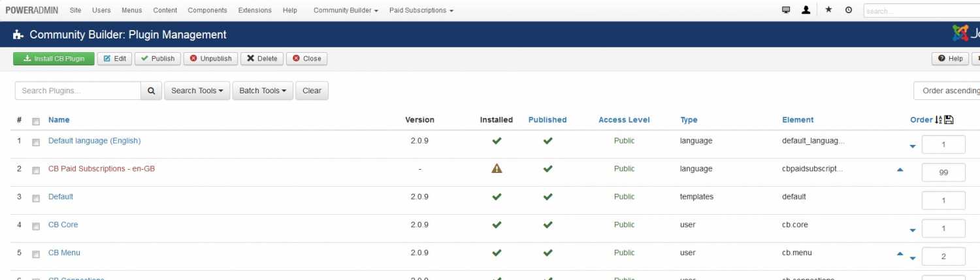Click the order field showing 2
The height and width of the screenshot is (280, 980).
[943, 257]
